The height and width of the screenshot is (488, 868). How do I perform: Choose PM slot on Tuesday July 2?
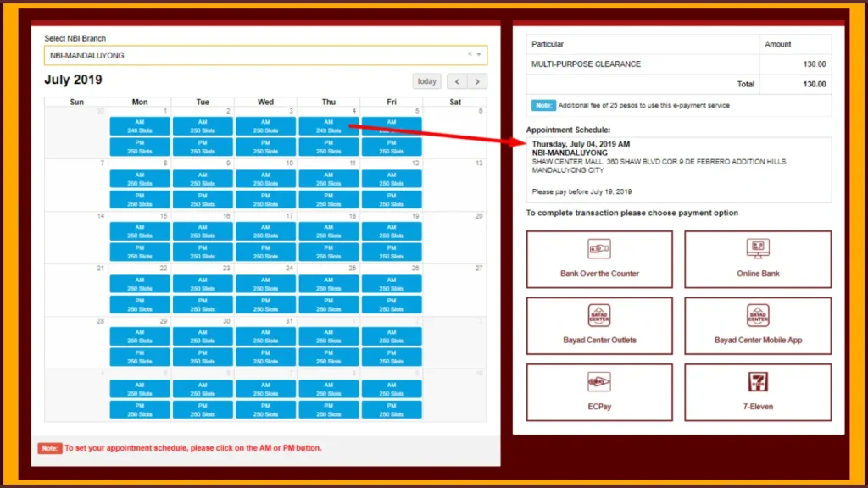click(x=203, y=147)
